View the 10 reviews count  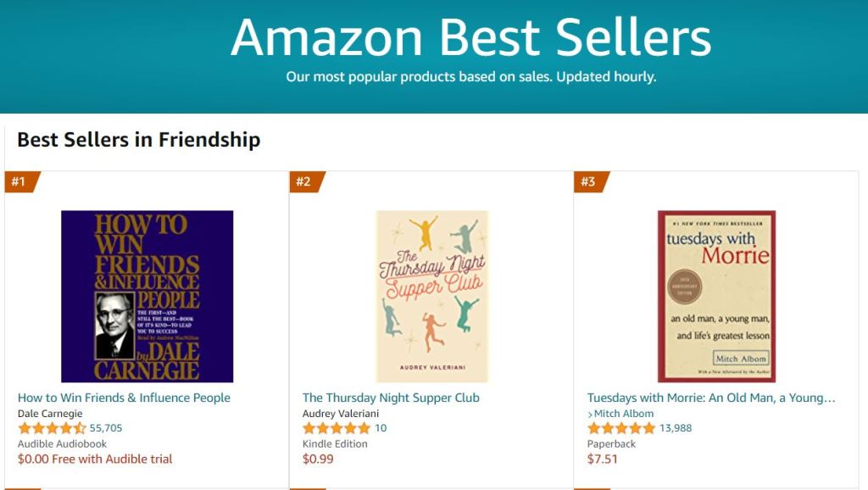click(381, 428)
